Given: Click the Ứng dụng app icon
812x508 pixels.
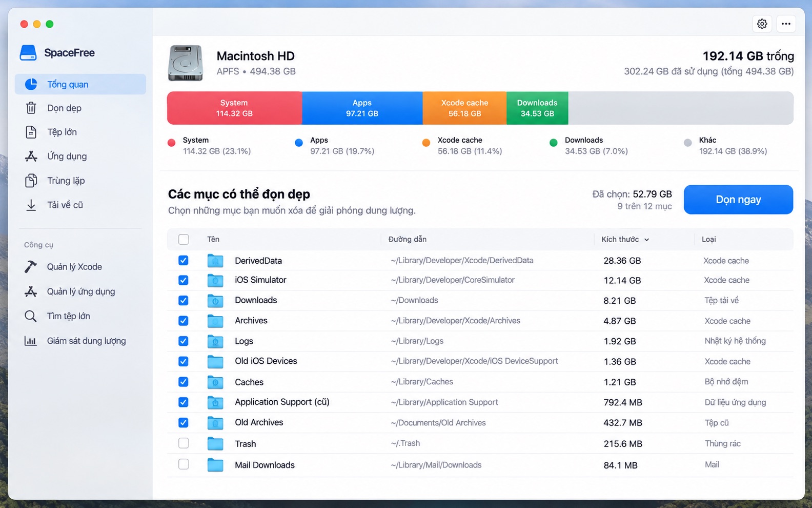Looking at the screenshot, I should pos(31,156).
